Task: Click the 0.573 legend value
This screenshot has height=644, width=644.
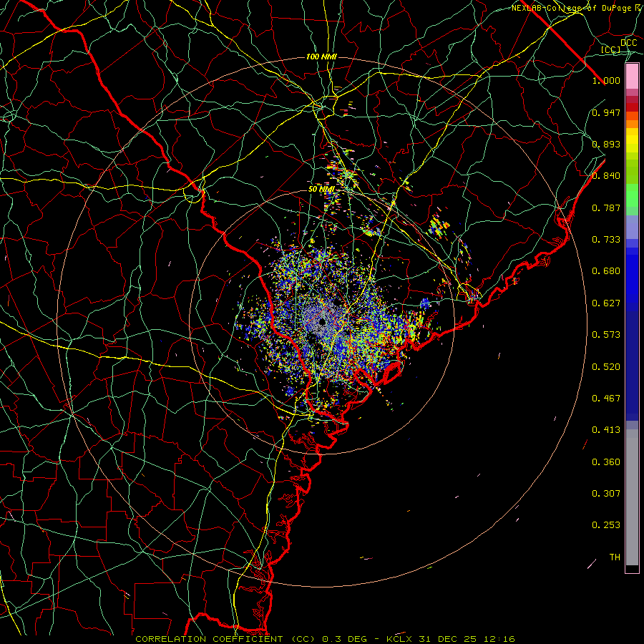Action: pyautogui.click(x=606, y=335)
